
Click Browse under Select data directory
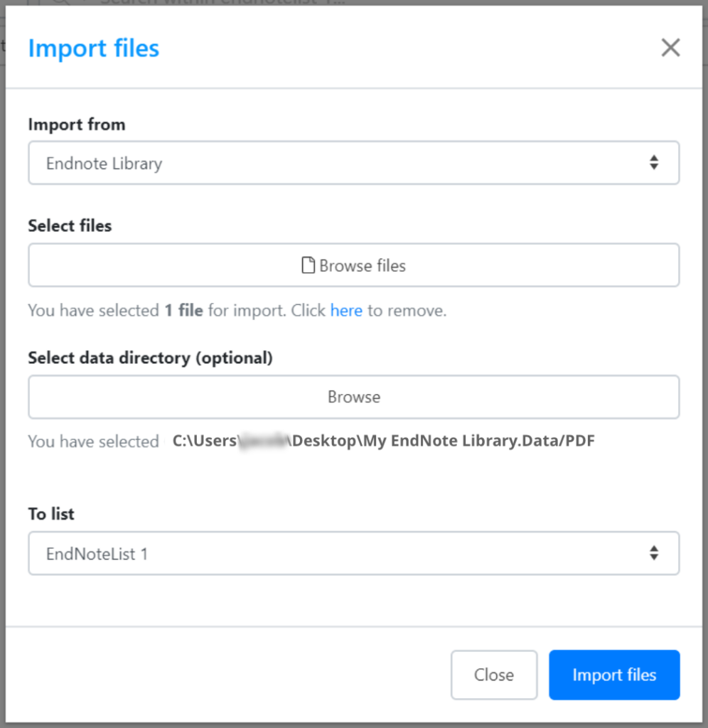click(354, 397)
